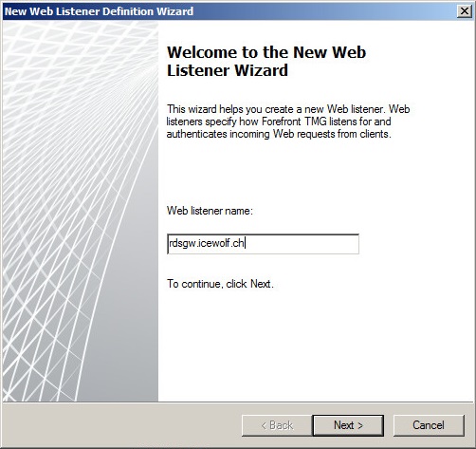Click the decorative grid graphic panel
Image resolution: width=476 pixels, height=449 pixels.
tap(81, 212)
